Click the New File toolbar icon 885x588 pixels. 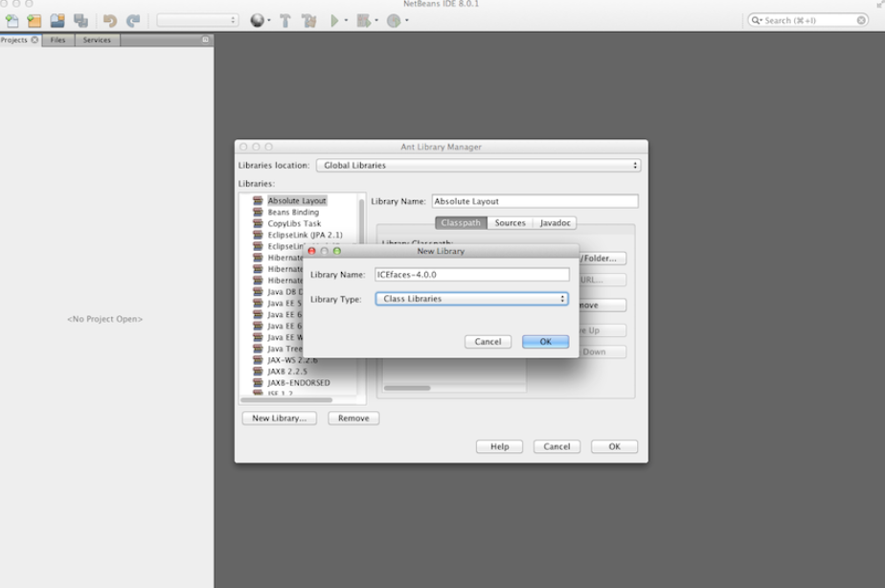coord(12,20)
